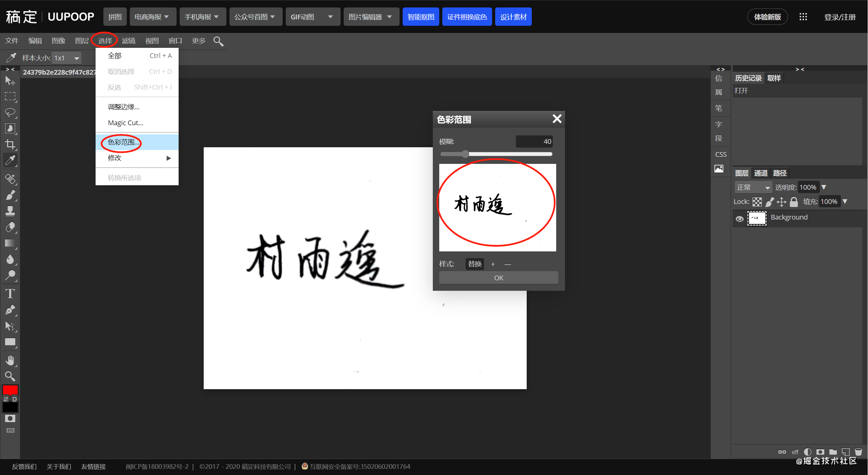Screen dimensions: 868x475
Task: Click the 模糊 value input field
Action: point(534,141)
